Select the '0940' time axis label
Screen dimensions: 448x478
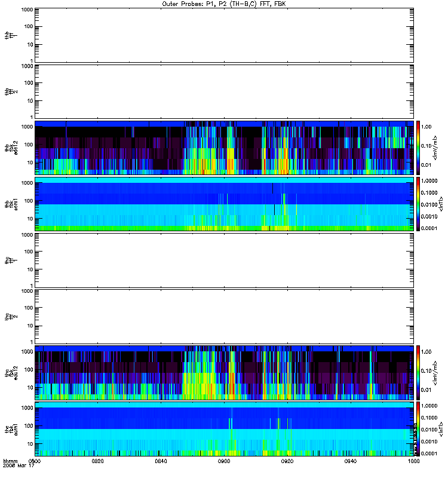pos(351,461)
